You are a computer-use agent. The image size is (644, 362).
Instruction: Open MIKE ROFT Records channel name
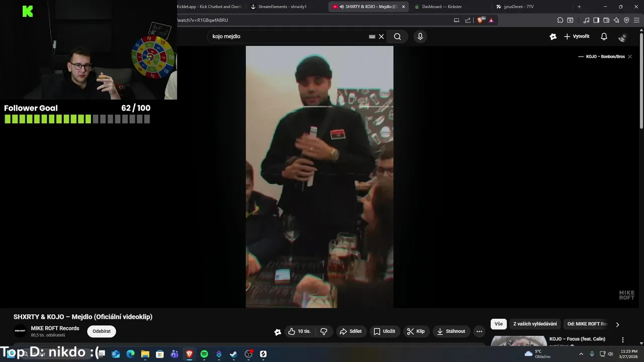[55, 328]
